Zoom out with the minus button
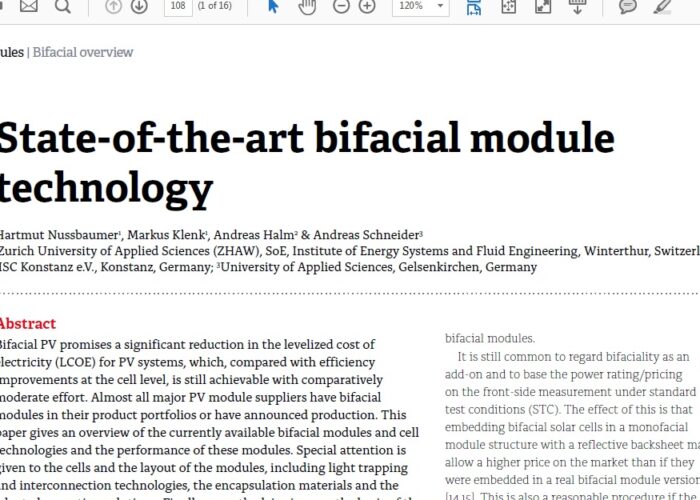 (x=341, y=6)
